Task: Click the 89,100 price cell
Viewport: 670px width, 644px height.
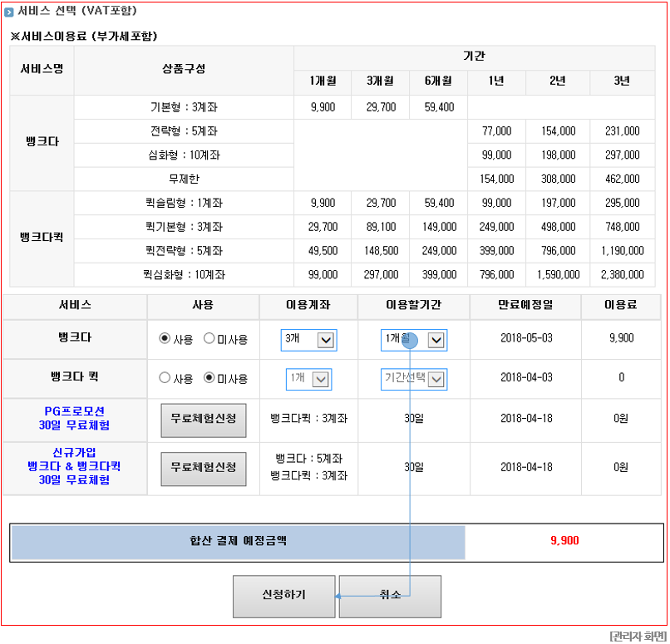Action: (x=381, y=227)
